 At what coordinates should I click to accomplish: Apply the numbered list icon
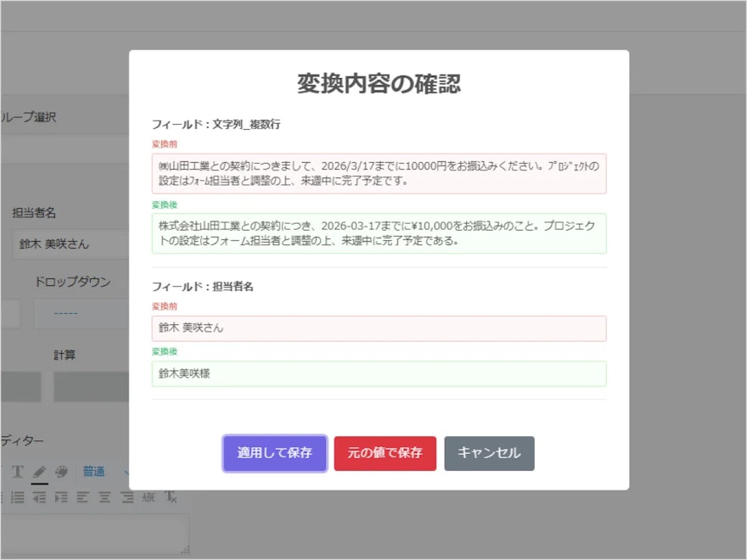point(20,497)
